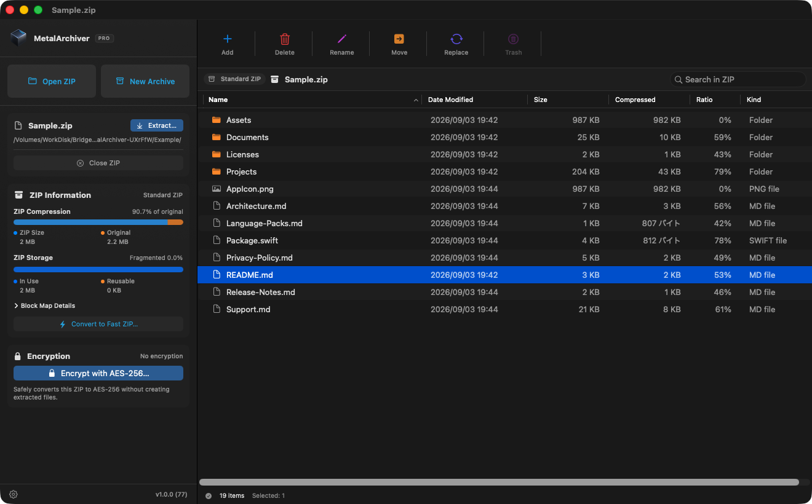This screenshot has height=504, width=812.
Task: Sort by the Name column header
Action: coord(312,100)
